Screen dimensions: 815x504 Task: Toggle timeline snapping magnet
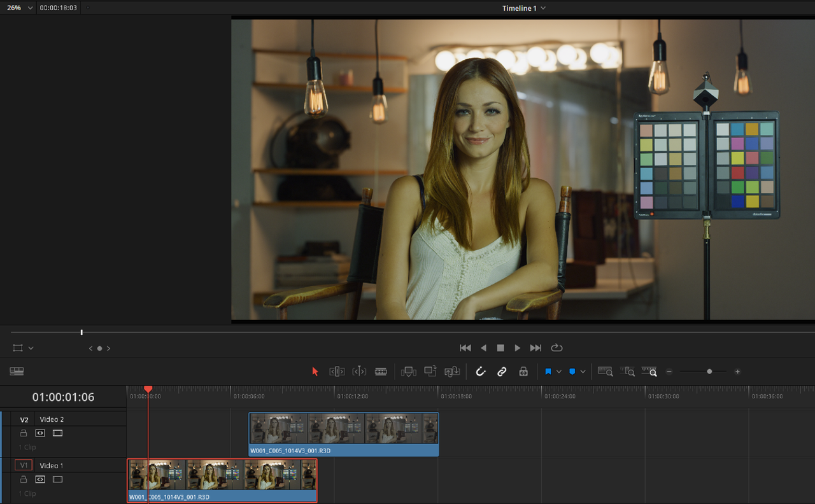481,372
